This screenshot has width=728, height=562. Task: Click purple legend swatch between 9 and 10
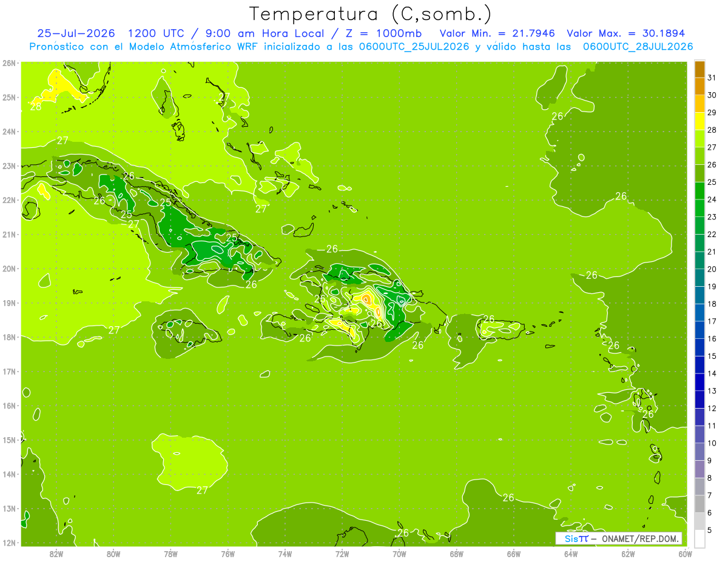click(x=699, y=452)
